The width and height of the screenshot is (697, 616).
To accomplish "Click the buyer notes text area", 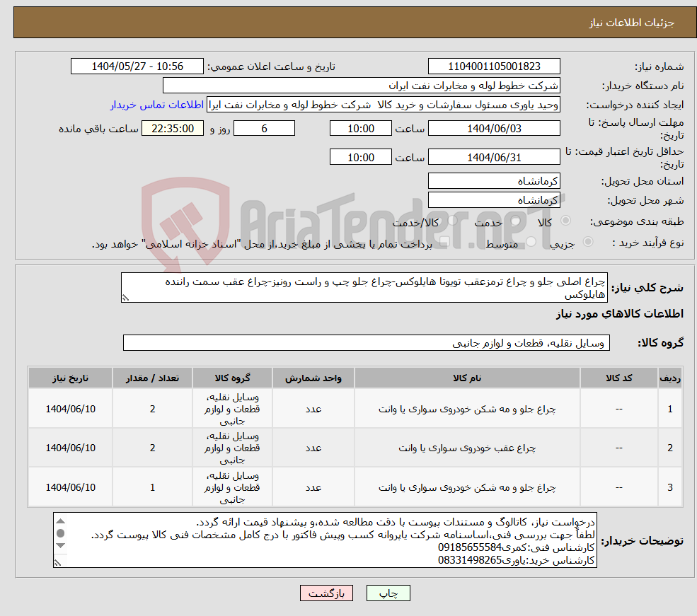I will pyautogui.click(x=325, y=540).
